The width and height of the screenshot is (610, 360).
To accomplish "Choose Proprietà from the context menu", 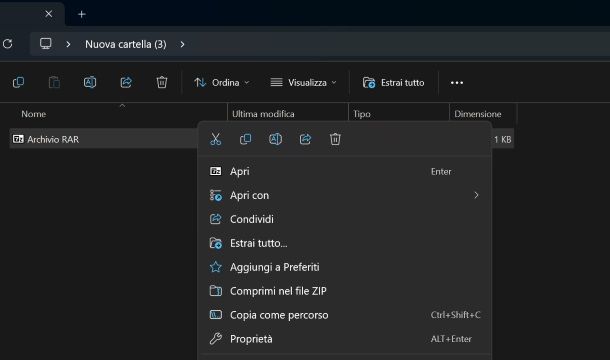I will 345,339.
